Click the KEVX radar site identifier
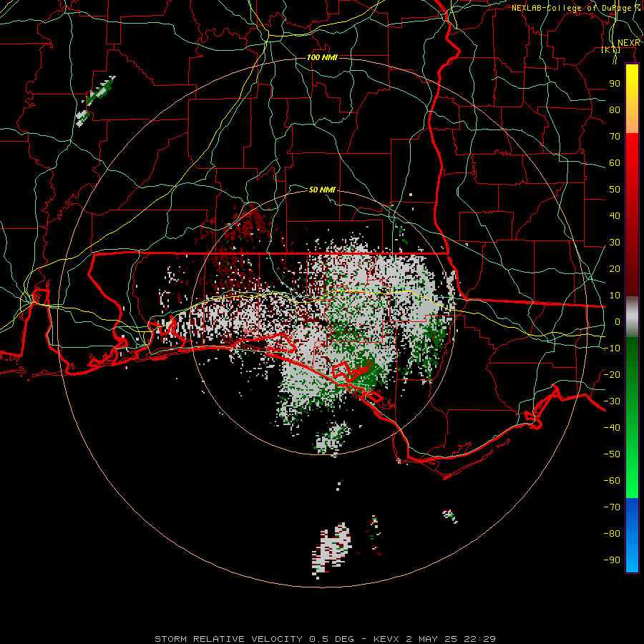The width and height of the screenshot is (644, 644). point(387,639)
